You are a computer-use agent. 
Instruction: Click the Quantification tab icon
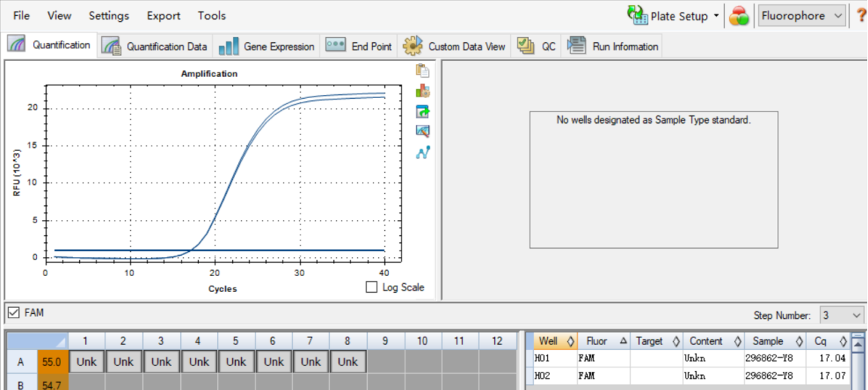pos(16,45)
